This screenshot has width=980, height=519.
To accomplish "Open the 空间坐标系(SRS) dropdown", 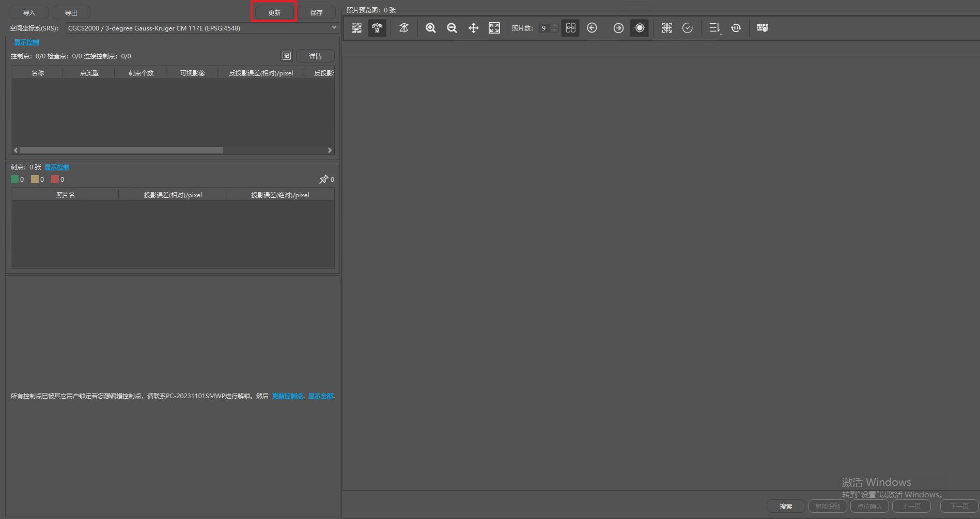I will [202, 28].
